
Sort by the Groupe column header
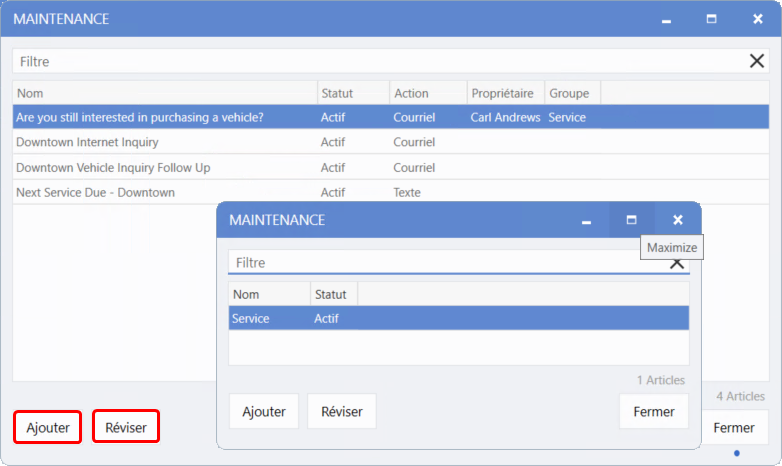571,93
